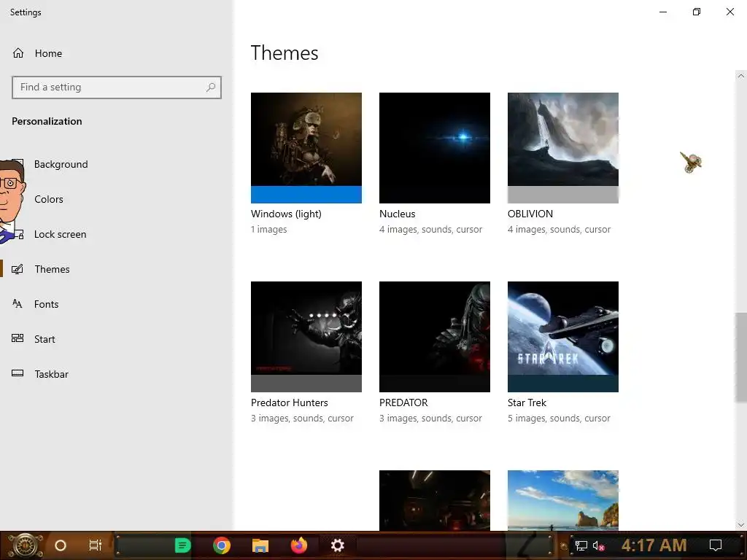Click the network tray icon

[x=581, y=545]
